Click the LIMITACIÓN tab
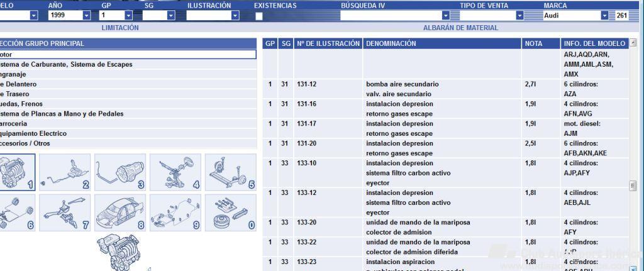Screen dimensions: 644x271 [120, 28]
